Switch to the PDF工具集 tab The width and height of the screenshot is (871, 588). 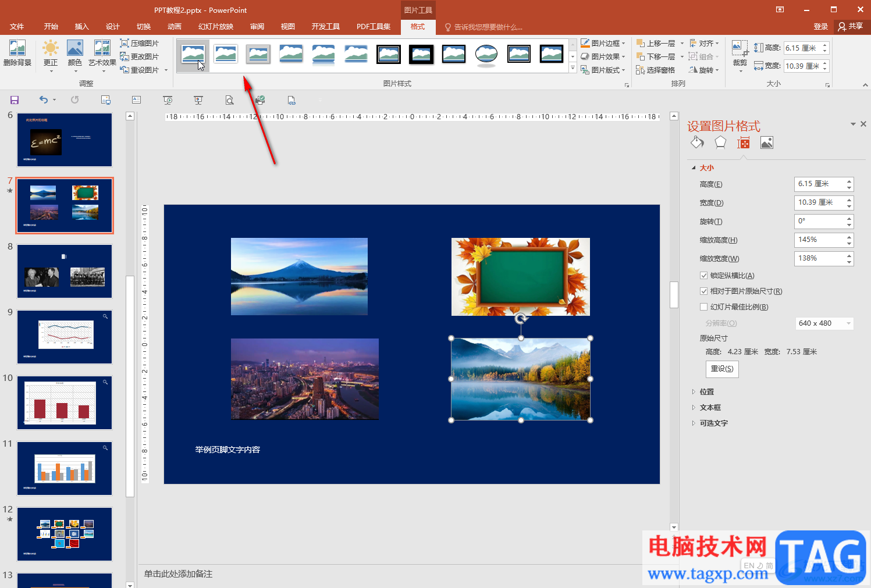pyautogui.click(x=374, y=27)
